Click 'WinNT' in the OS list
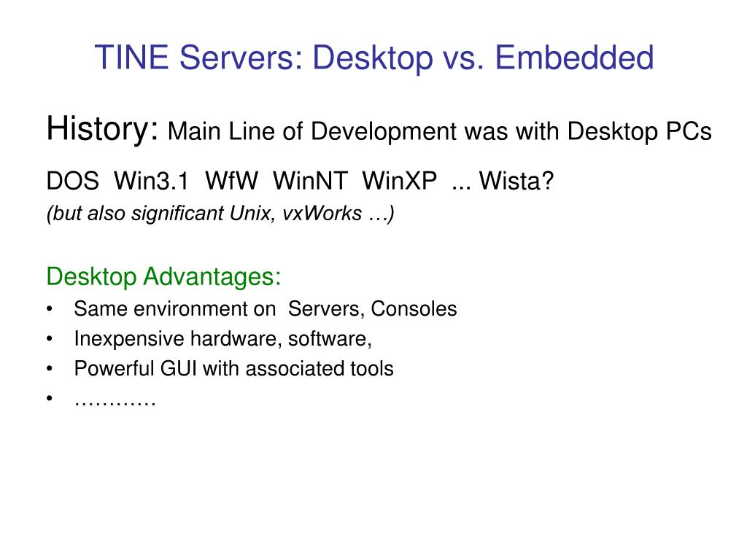 point(311,182)
